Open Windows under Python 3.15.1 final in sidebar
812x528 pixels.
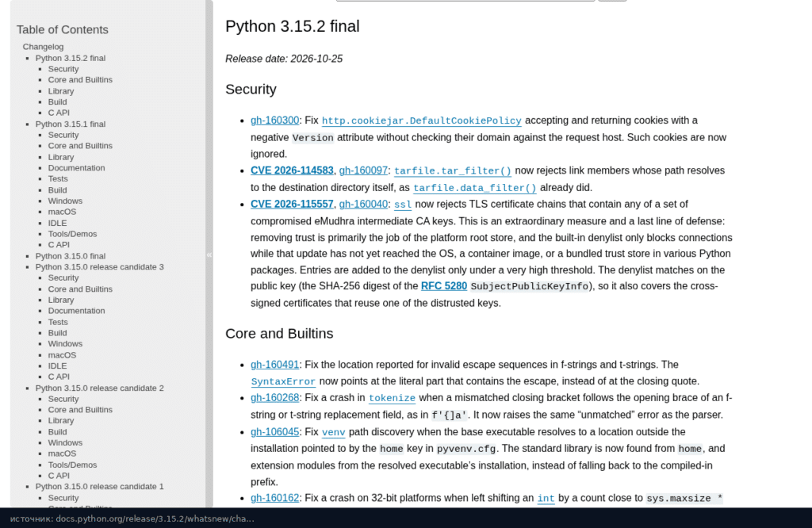pyautogui.click(x=65, y=201)
